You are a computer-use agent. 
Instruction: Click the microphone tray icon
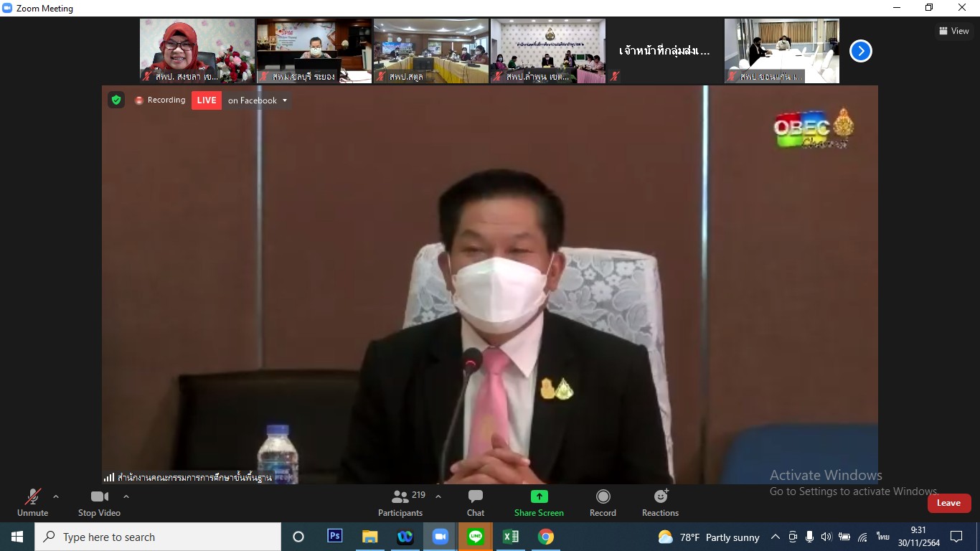click(809, 537)
